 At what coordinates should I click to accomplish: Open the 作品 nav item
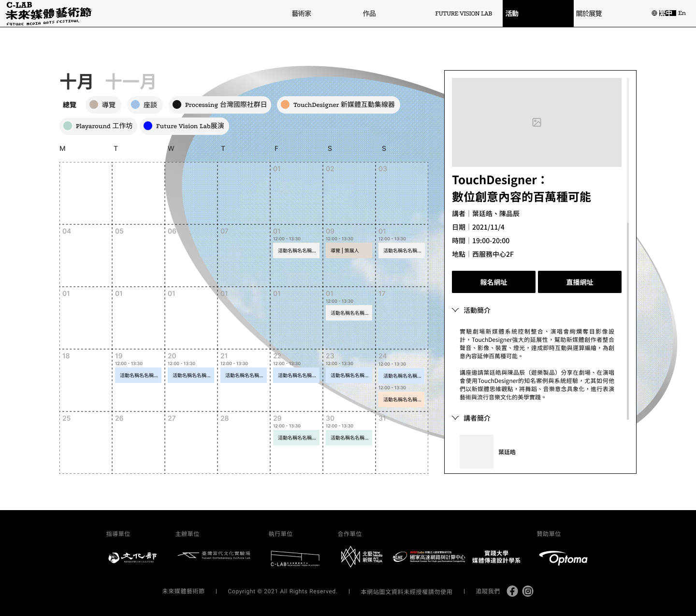pyautogui.click(x=369, y=14)
